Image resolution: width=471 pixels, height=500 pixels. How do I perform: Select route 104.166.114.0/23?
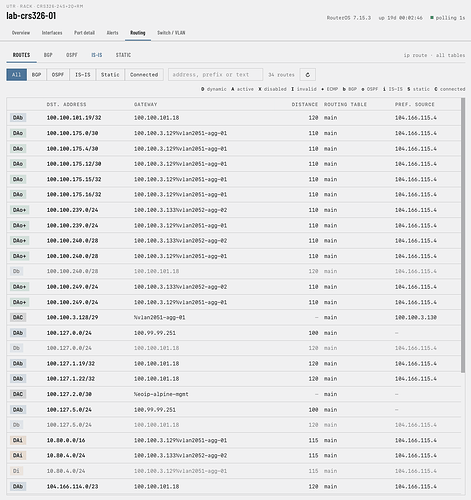click(234, 486)
